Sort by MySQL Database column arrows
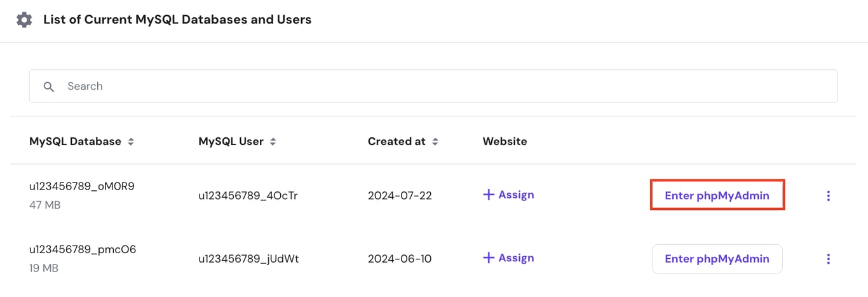The image size is (868, 297). tap(131, 142)
